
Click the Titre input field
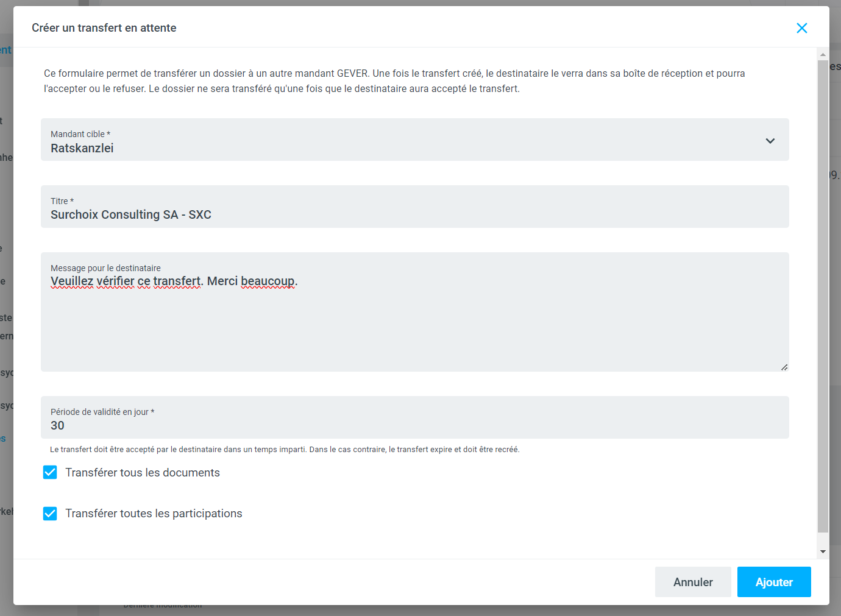pyautogui.click(x=414, y=214)
